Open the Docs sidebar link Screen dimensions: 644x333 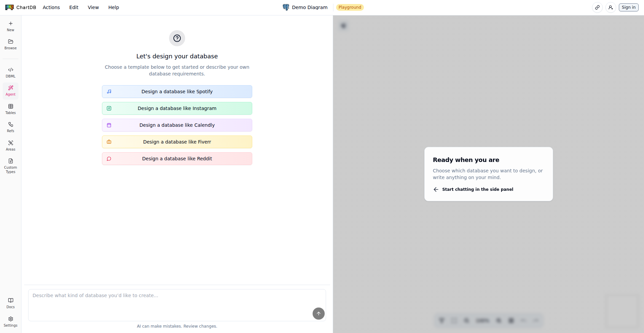(x=11, y=303)
